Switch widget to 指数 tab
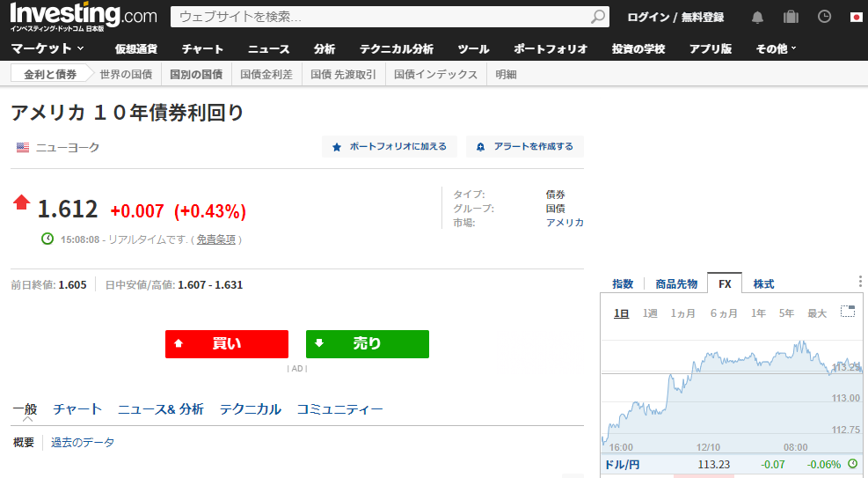This screenshot has width=868, height=478. pos(623,284)
